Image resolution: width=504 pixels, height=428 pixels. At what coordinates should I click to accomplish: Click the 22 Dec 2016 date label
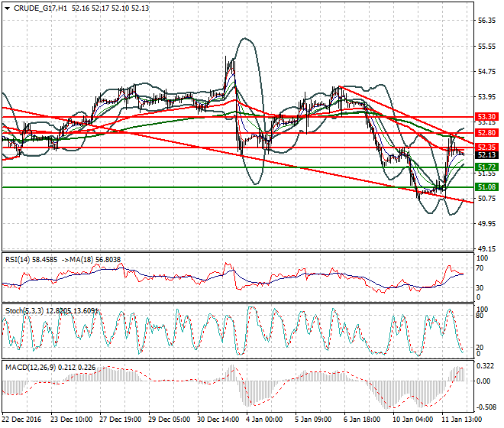pyautogui.click(x=22, y=420)
